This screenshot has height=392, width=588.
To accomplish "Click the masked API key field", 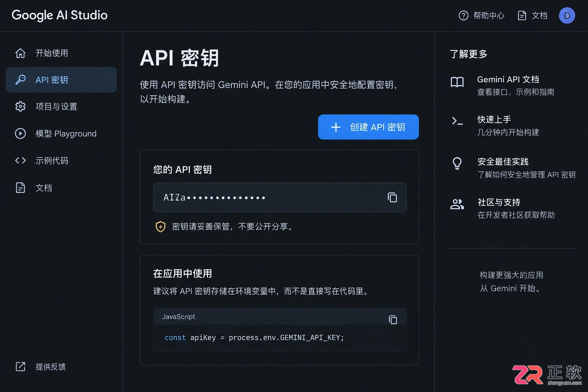I will click(280, 198).
